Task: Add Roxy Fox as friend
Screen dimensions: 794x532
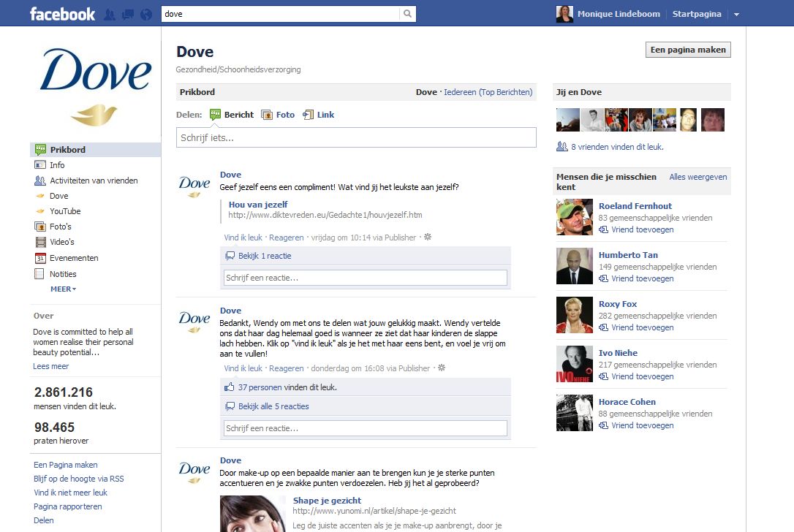Action: tap(642, 327)
